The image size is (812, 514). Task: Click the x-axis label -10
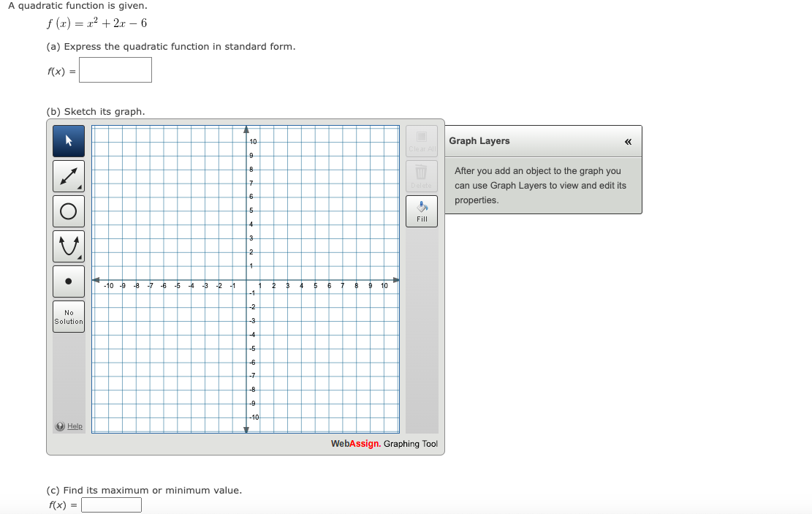tap(108, 285)
